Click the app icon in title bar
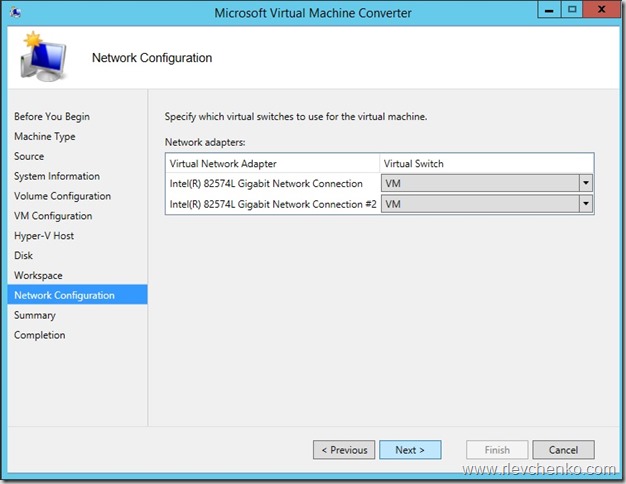The width and height of the screenshot is (626, 484). (16, 13)
